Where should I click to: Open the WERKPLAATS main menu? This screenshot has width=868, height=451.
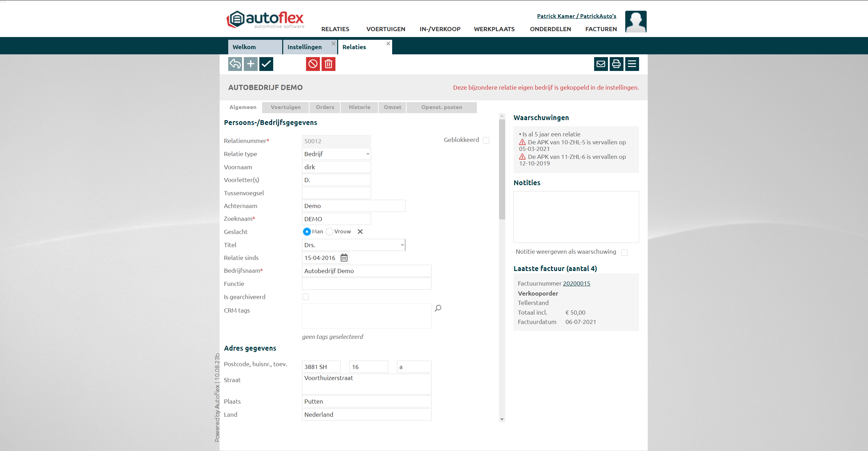coord(494,29)
